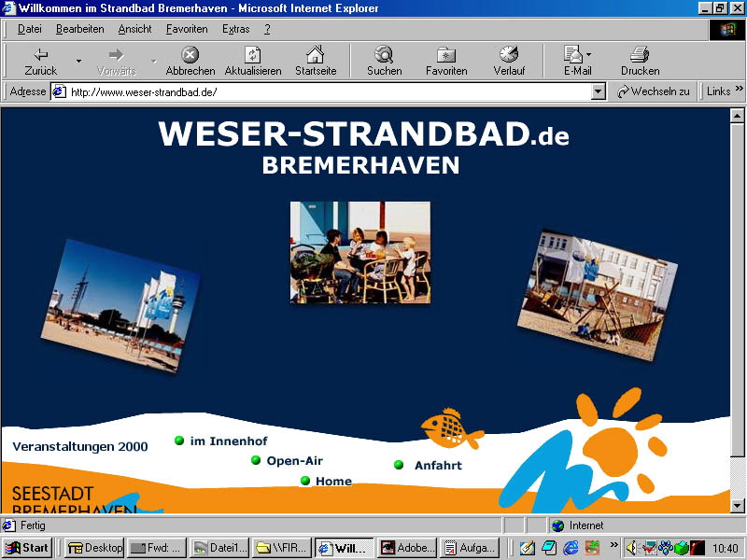Screen dimensions: 747x560
Task: Open the address bar dropdown list
Action: click(599, 91)
